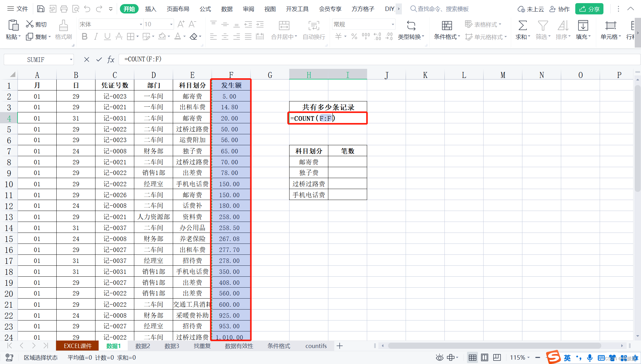
Task: Open the font name dropdown
Action: (x=141, y=24)
